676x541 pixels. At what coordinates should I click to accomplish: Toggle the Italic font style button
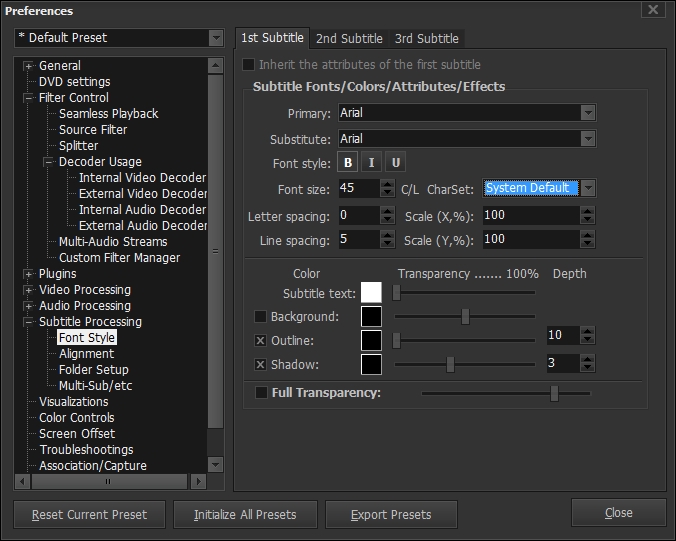tap(372, 163)
